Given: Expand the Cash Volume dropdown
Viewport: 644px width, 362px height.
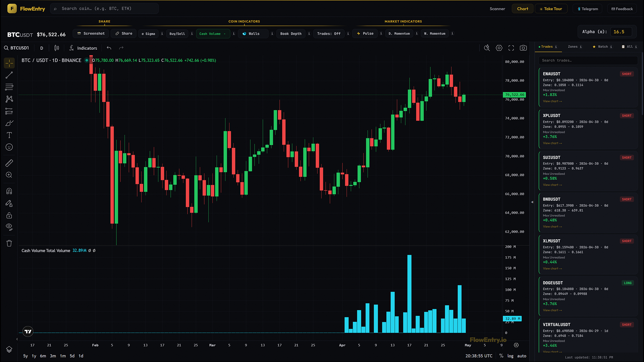Looking at the screenshot, I should (213, 34).
